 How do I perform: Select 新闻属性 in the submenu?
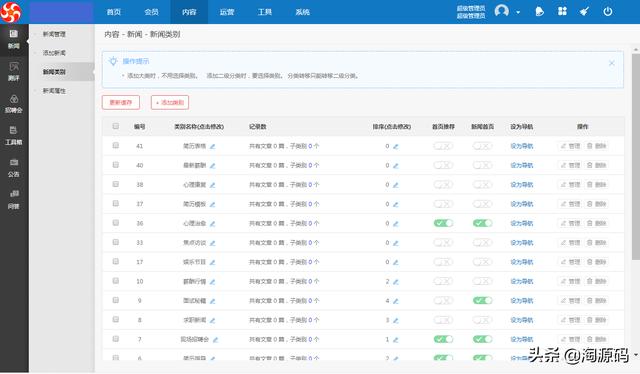(54, 91)
